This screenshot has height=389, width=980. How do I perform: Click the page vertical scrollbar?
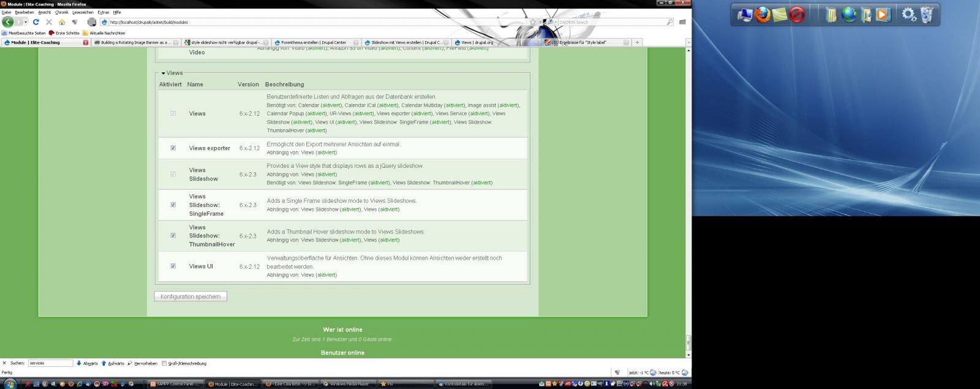pos(688,202)
